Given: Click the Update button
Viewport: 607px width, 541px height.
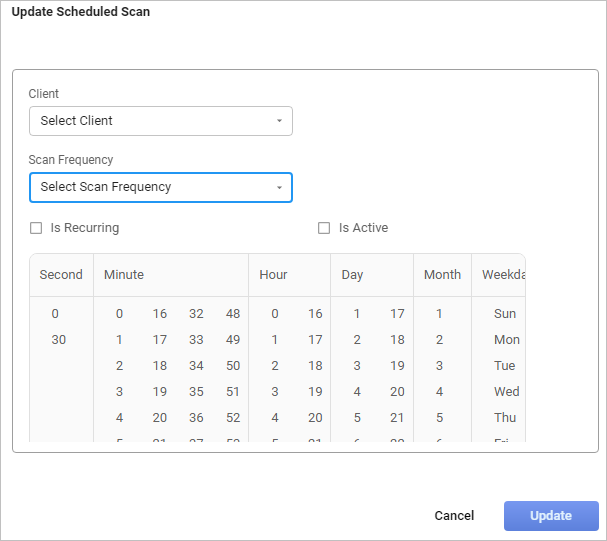Looking at the screenshot, I should (550, 516).
